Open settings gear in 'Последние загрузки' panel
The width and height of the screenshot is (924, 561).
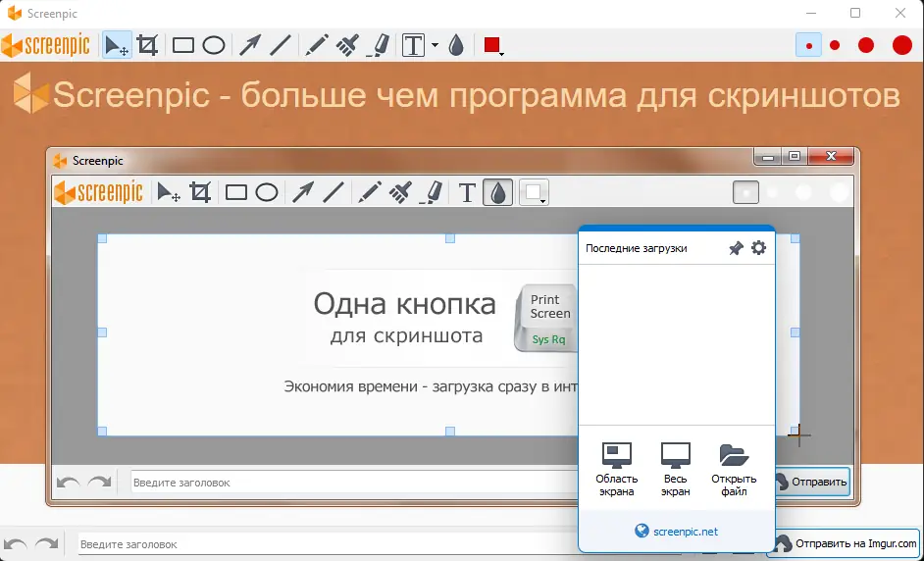[x=758, y=247]
